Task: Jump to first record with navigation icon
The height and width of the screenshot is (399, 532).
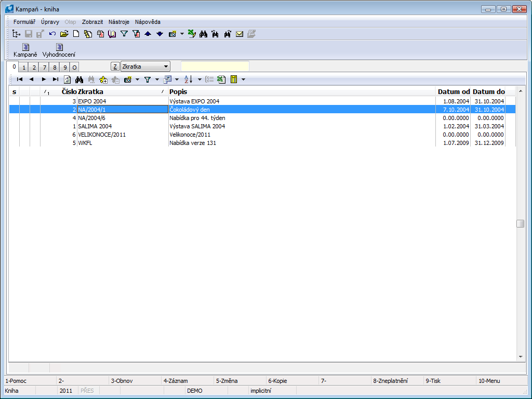Action: tap(20, 79)
